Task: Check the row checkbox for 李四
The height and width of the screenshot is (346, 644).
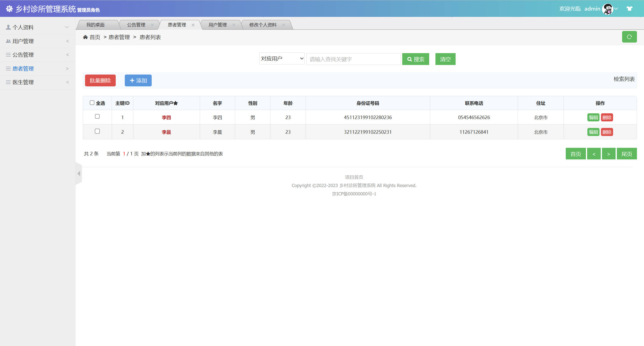Action: 97,116
